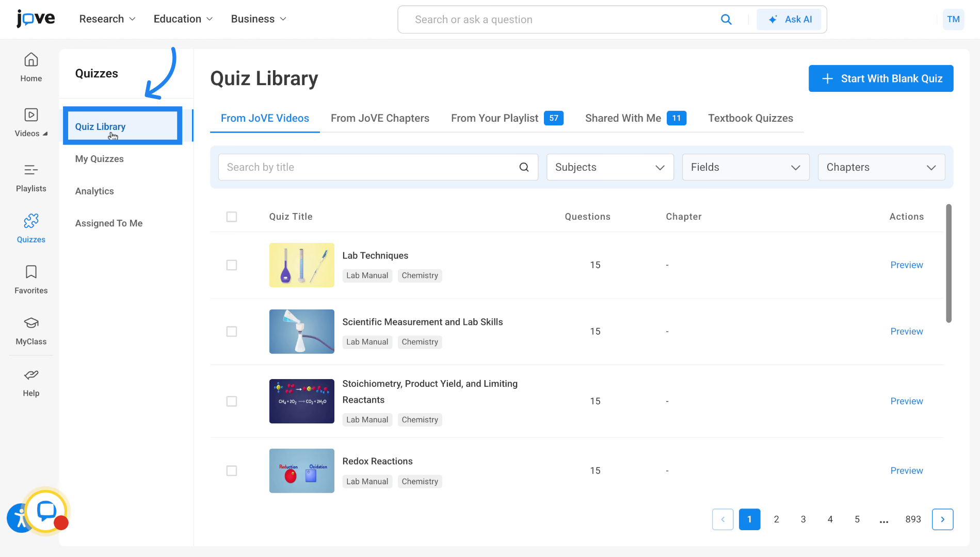Click the Help icon in sidebar
The height and width of the screenshot is (557, 980).
pyautogui.click(x=30, y=381)
